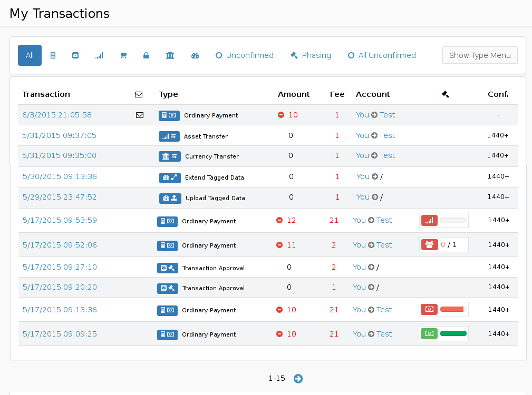Filter by marketplace shopping cart icon

click(123, 55)
